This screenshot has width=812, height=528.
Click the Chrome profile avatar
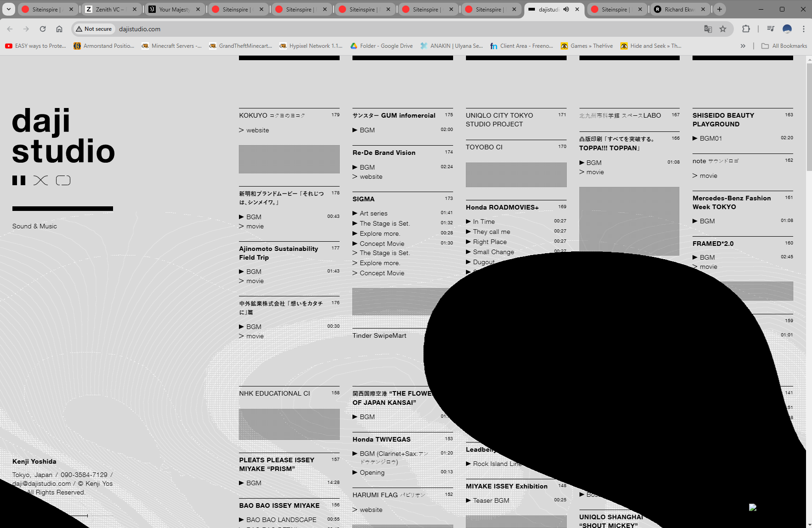(787, 29)
